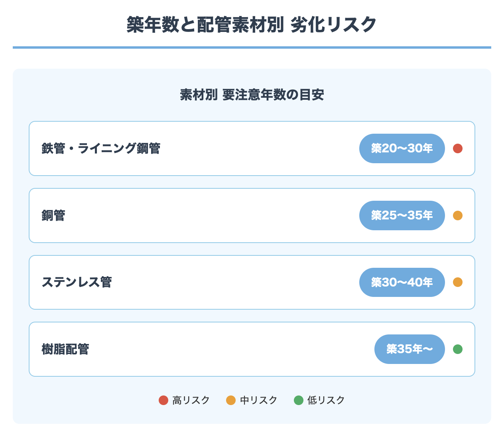Click the 築年数と配管素材別 劣化リスク title
Viewport: 504px width, 431px height.
tap(252, 25)
